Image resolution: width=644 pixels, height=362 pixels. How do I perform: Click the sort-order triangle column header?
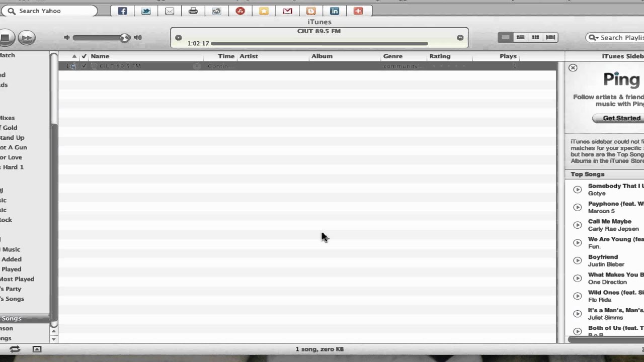point(74,56)
